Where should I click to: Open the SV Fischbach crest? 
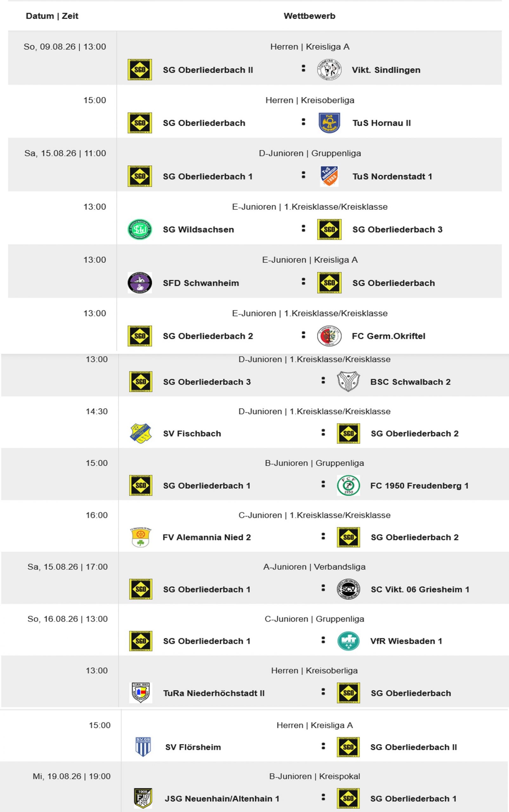tap(141, 433)
